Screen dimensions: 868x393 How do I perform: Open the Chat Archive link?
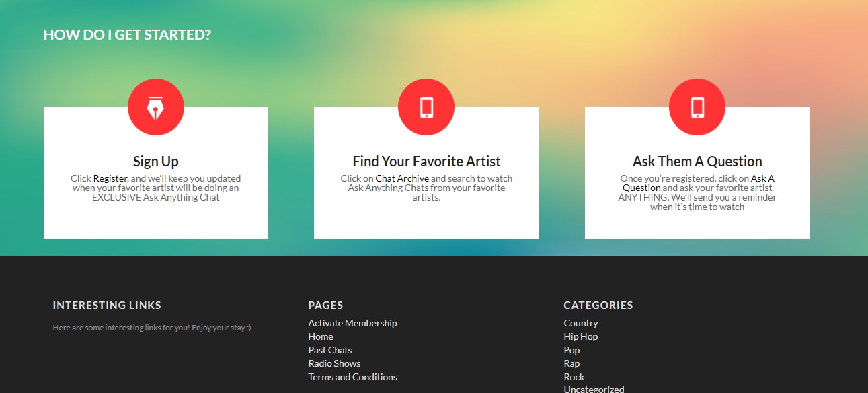(402, 179)
